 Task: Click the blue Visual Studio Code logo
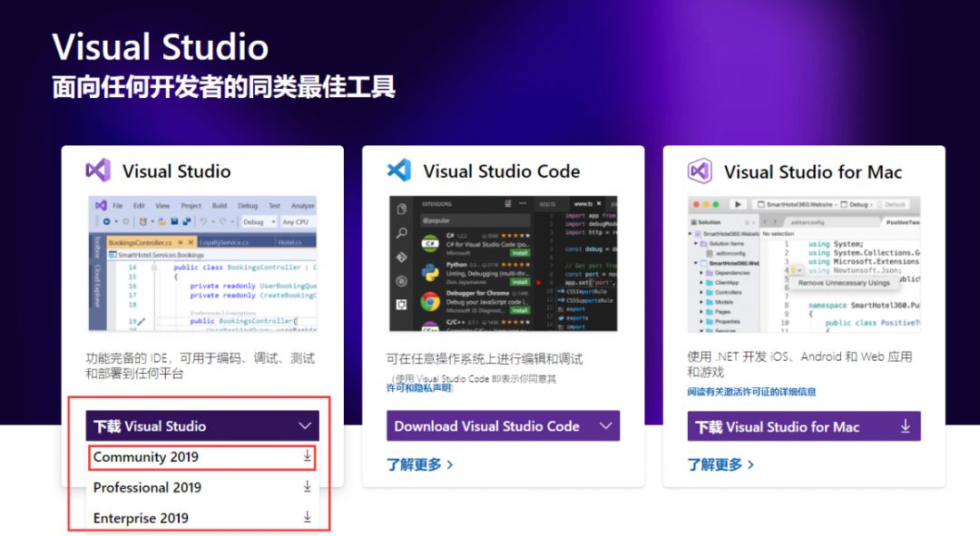(399, 170)
